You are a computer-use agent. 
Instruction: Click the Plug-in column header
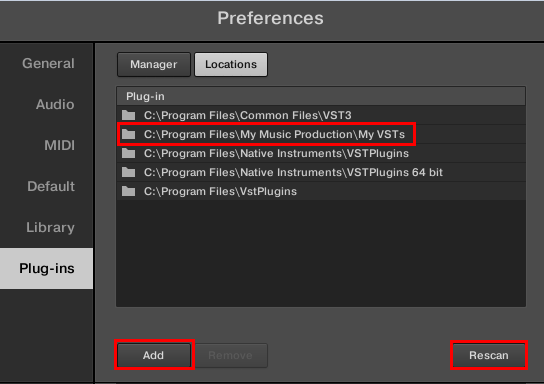[321, 96]
